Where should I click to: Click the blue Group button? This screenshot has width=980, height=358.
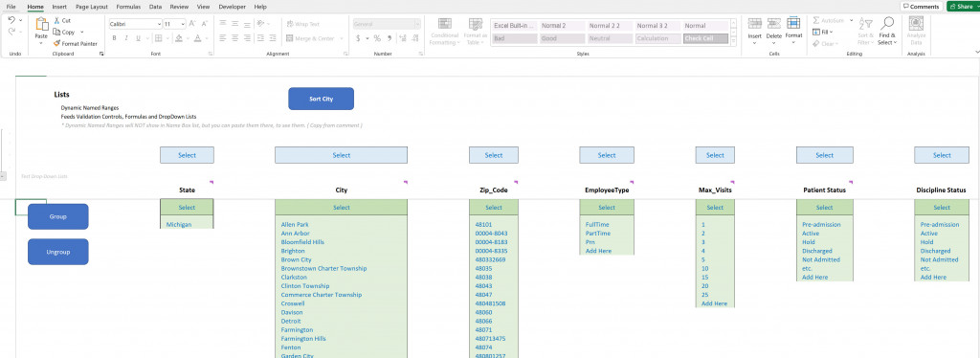click(x=58, y=216)
